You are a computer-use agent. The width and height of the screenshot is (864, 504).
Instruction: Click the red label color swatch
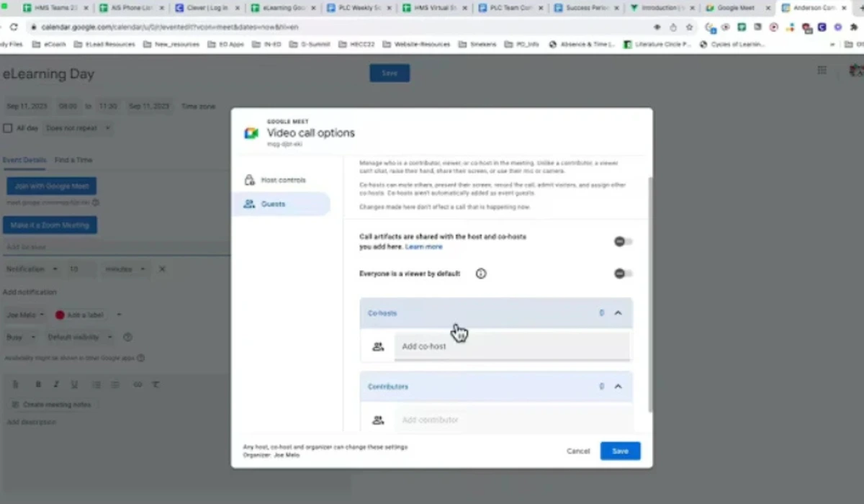pyautogui.click(x=60, y=315)
